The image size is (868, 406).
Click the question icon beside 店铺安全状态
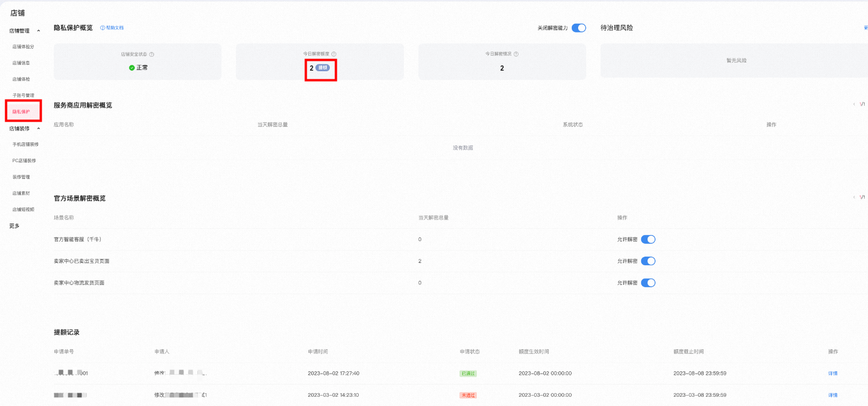(x=152, y=54)
